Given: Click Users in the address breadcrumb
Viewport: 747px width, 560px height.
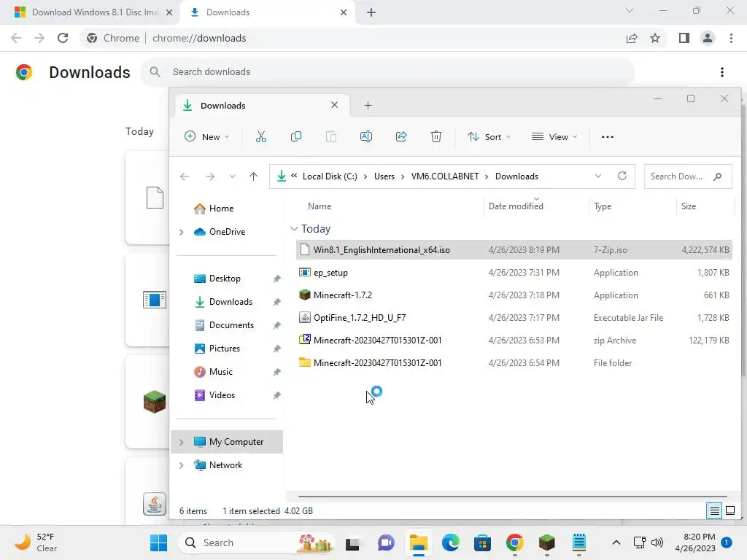Looking at the screenshot, I should pyautogui.click(x=384, y=176).
